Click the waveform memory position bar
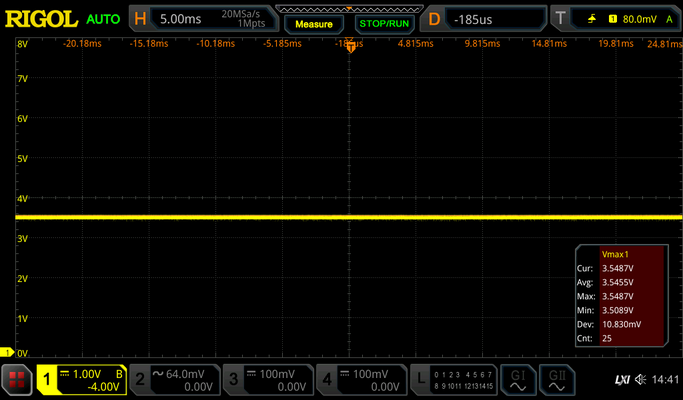Image resolution: width=683 pixels, height=400 pixels. click(x=349, y=9)
